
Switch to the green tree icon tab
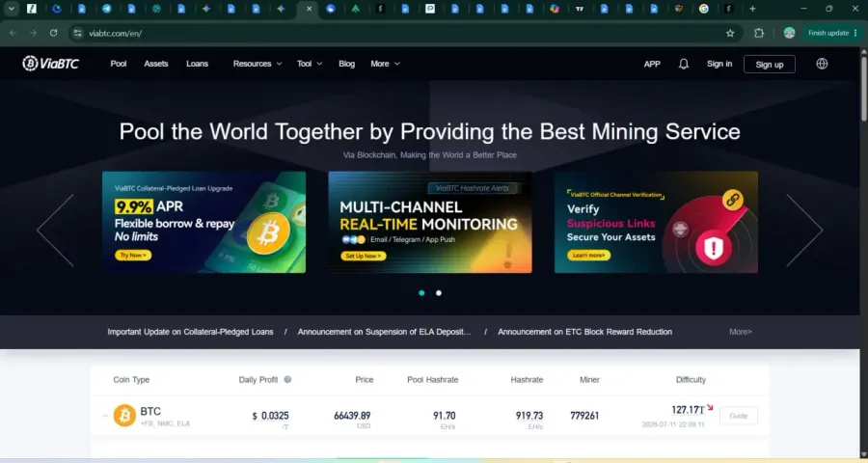pyautogui.click(x=355, y=9)
